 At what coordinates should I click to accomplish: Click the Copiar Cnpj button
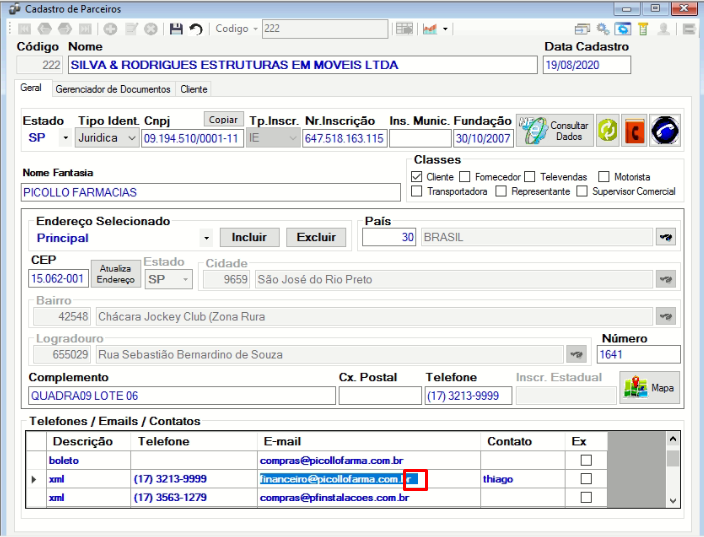[x=224, y=119]
